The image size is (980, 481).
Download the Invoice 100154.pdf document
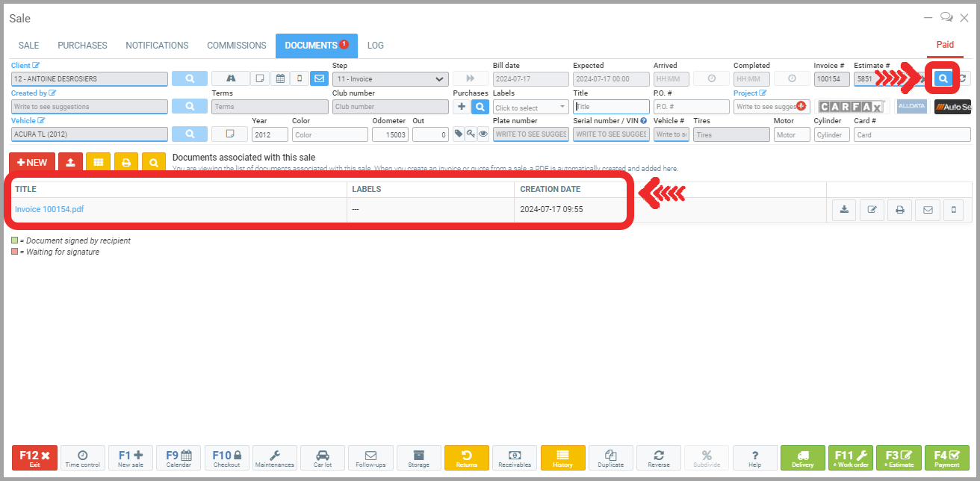click(x=844, y=210)
